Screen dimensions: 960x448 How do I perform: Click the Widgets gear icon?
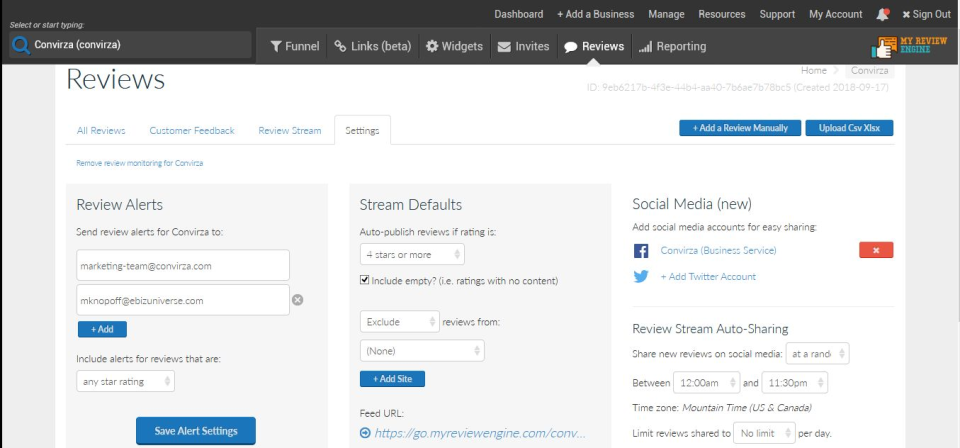point(432,47)
